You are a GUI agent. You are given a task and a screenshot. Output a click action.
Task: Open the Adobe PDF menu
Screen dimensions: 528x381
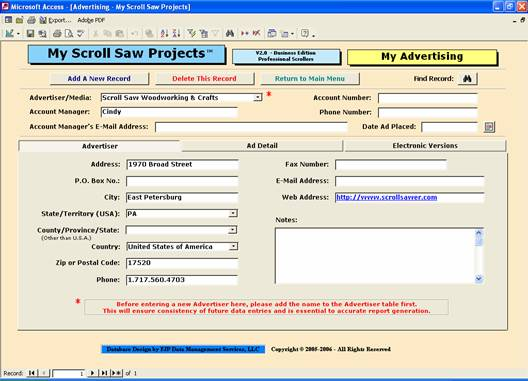coord(91,20)
